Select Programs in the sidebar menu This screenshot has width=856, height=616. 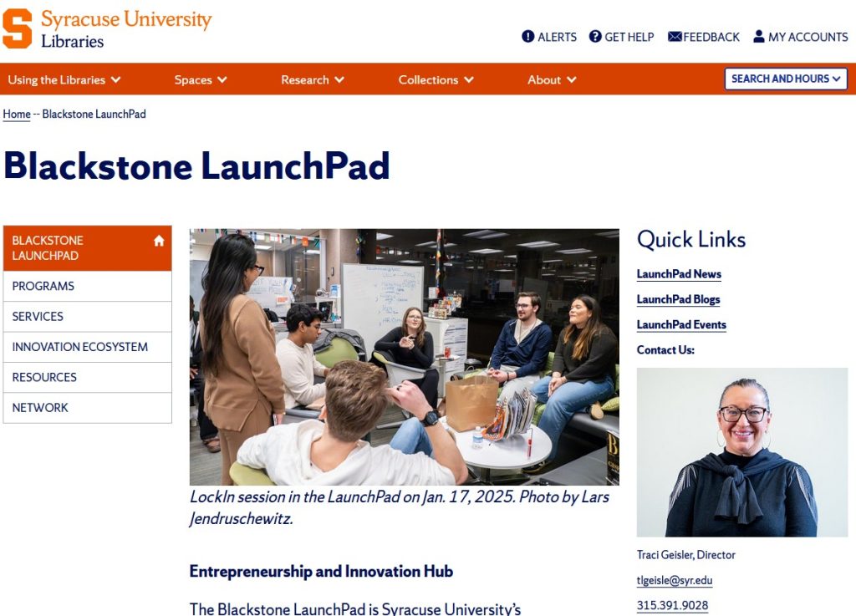click(x=43, y=286)
